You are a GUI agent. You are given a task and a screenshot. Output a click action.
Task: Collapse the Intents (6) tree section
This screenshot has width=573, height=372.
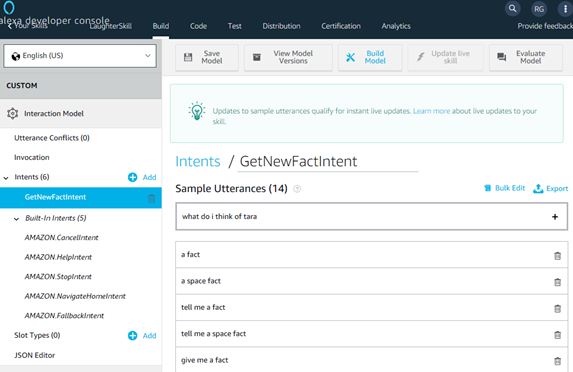(6, 178)
